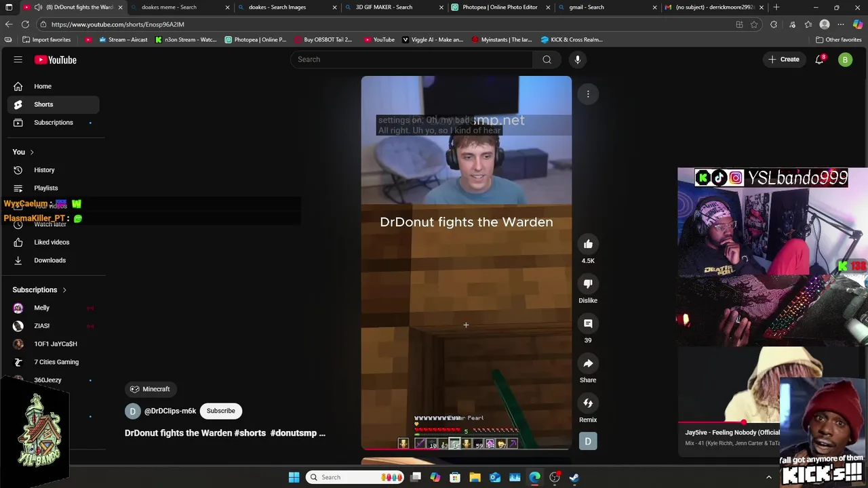
Task: Open History in sidebar
Action: (53, 170)
